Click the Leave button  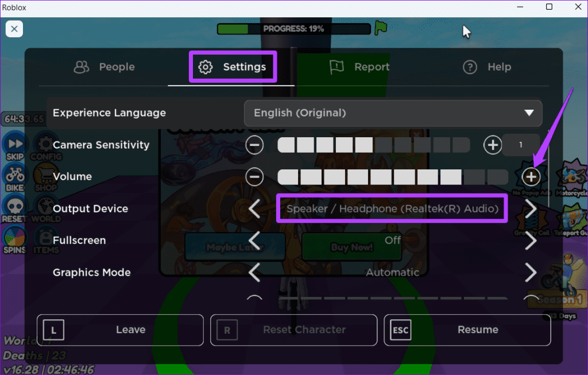[x=119, y=330]
